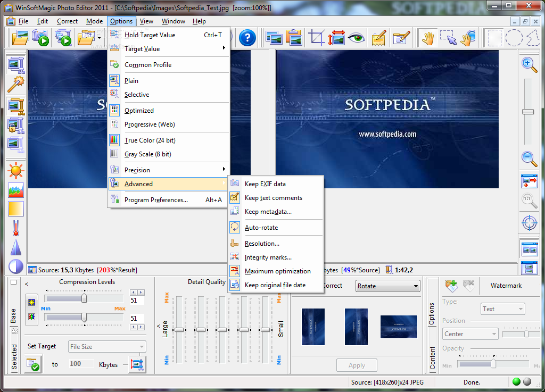Open the color histogram icon
Image resolution: width=545 pixels, height=392 pixels.
[x=16, y=190]
